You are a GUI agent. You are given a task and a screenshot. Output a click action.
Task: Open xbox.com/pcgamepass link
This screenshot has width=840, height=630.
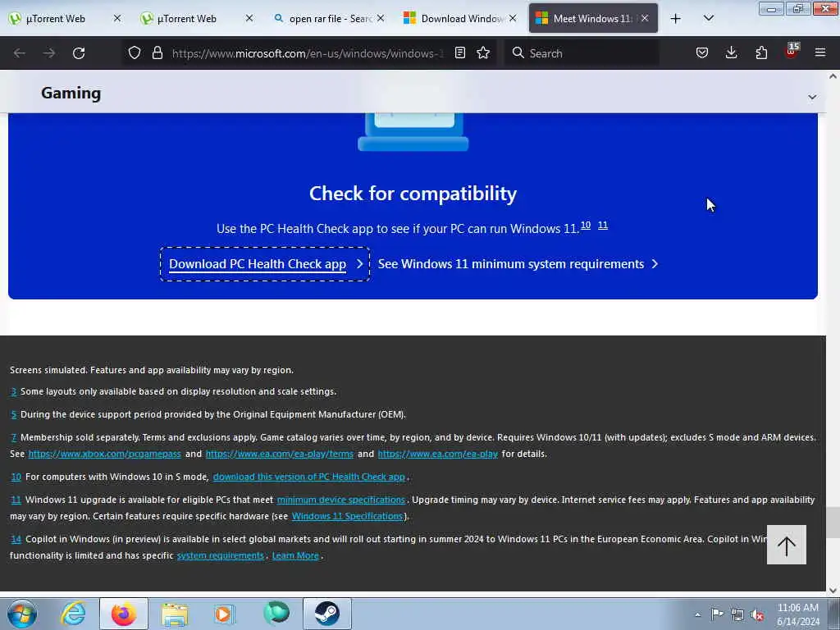click(104, 454)
